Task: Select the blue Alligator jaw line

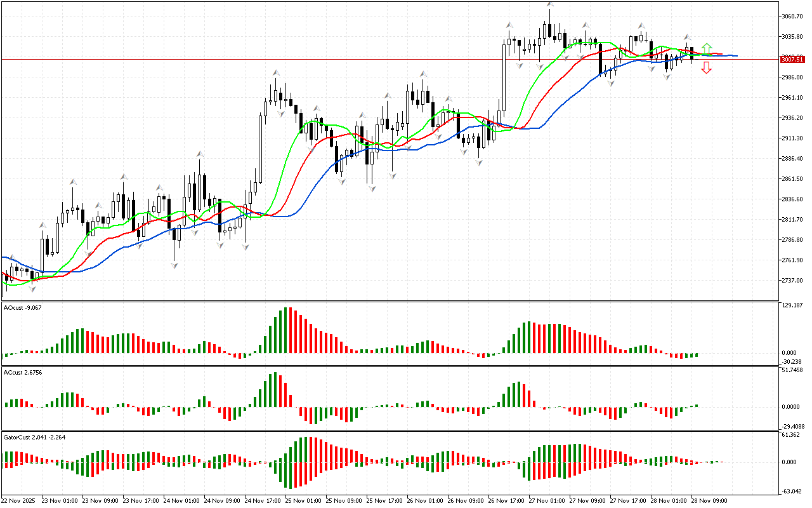Action: [317, 184]
